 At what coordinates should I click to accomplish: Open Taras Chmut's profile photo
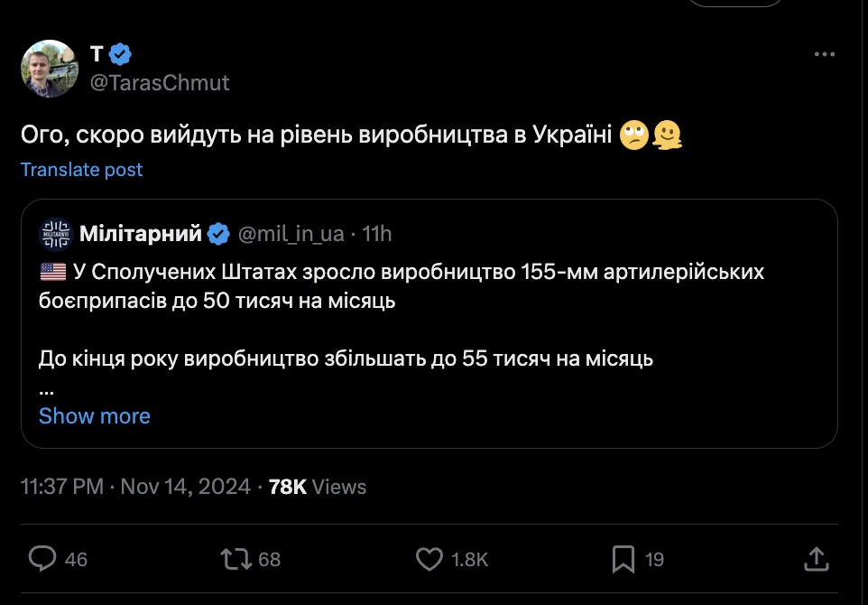[x=50, y=69]
